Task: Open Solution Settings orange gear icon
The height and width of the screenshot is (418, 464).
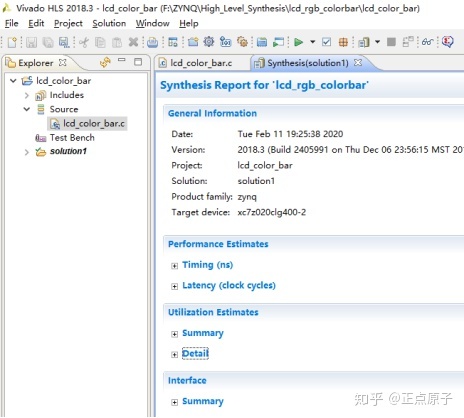Action: (242, 42)
